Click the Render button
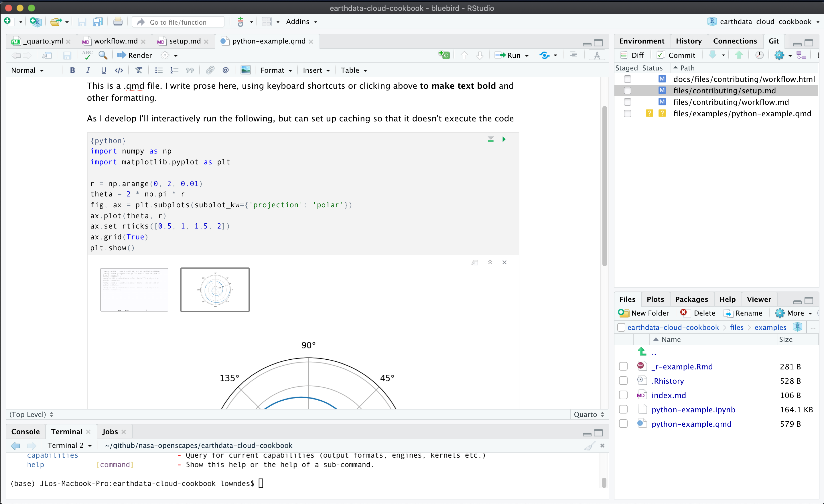This screenshot has height=504, width=824. pyautogui.click(x=135, y=55)
